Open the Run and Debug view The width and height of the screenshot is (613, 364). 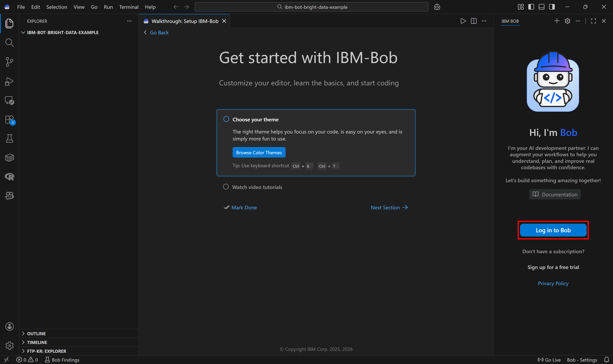9,81
